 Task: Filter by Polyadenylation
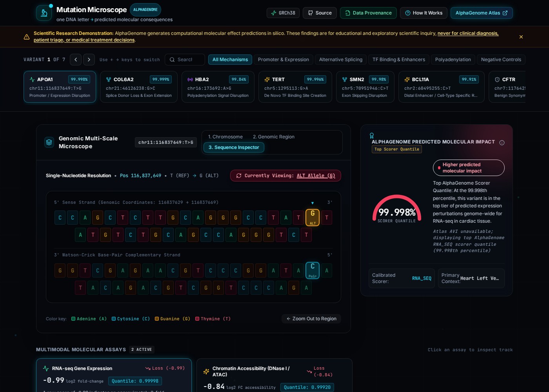(x=453, y=60)
